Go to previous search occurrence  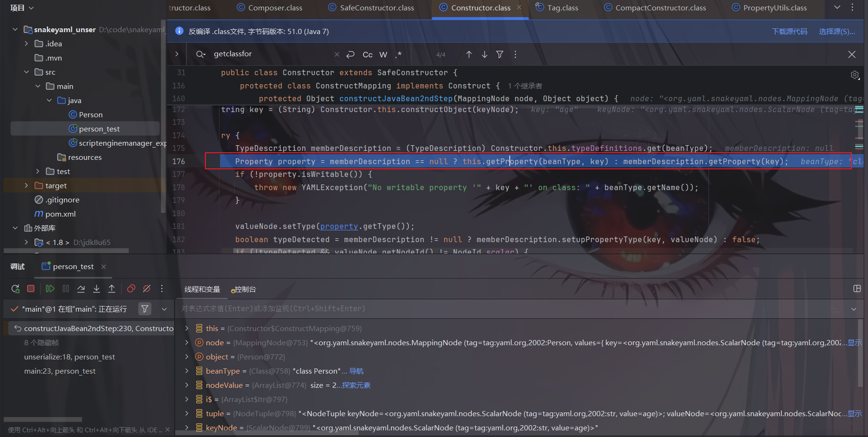469,54
